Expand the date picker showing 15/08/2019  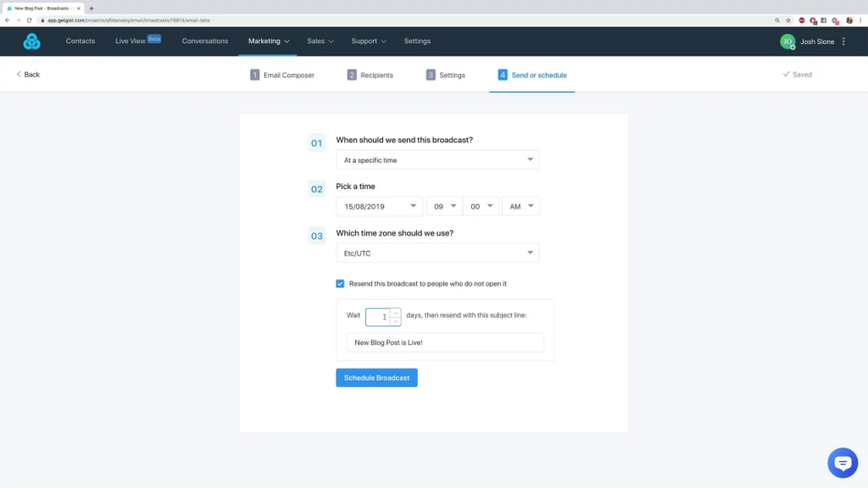tap(379, 207)
